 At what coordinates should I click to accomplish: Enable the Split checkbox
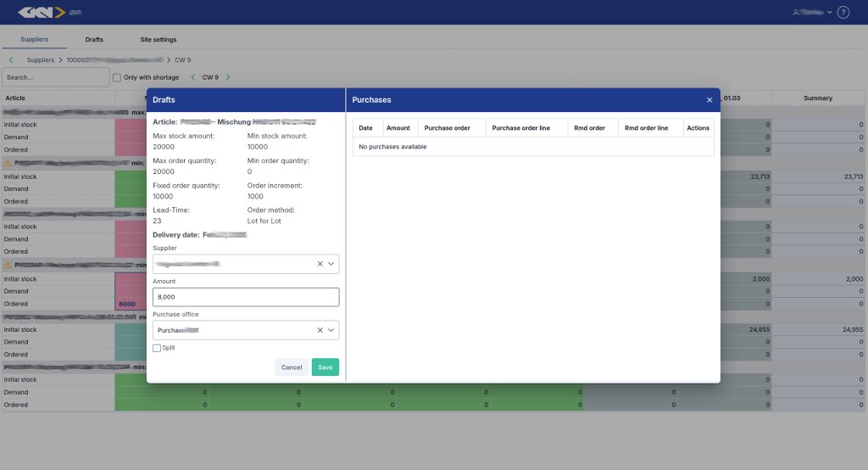[x=157, y=348]
